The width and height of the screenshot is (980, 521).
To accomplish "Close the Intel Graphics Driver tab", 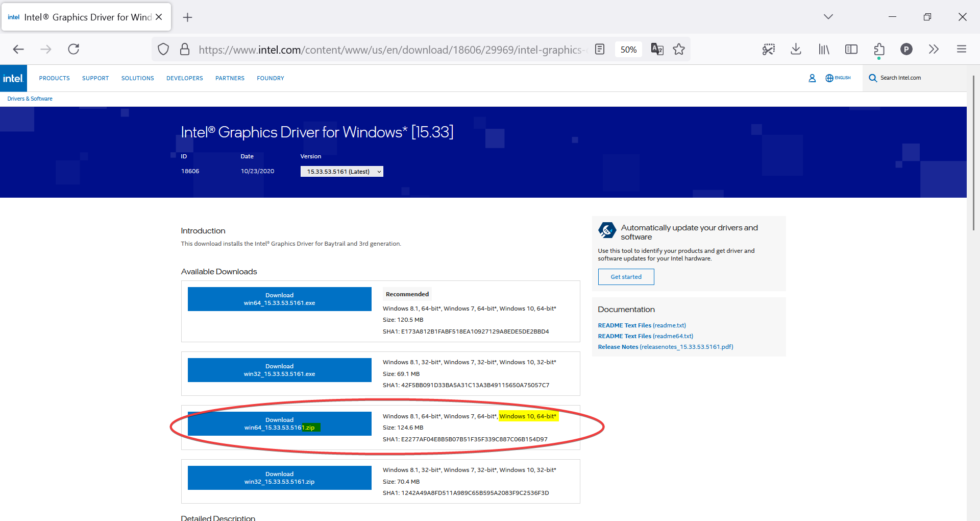I will pyautogui.click(x=159, y=17).
